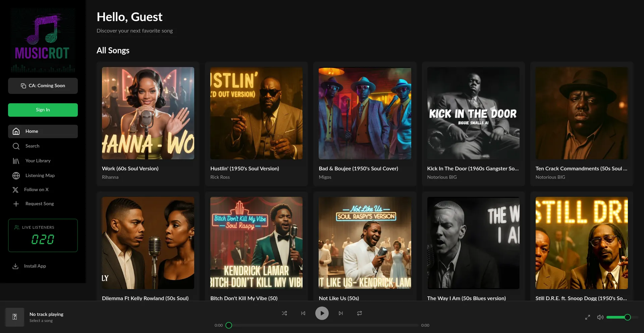This screenshot has height=333, width=644.
Task: Click the song progress bar
Action: coord(324,325)
